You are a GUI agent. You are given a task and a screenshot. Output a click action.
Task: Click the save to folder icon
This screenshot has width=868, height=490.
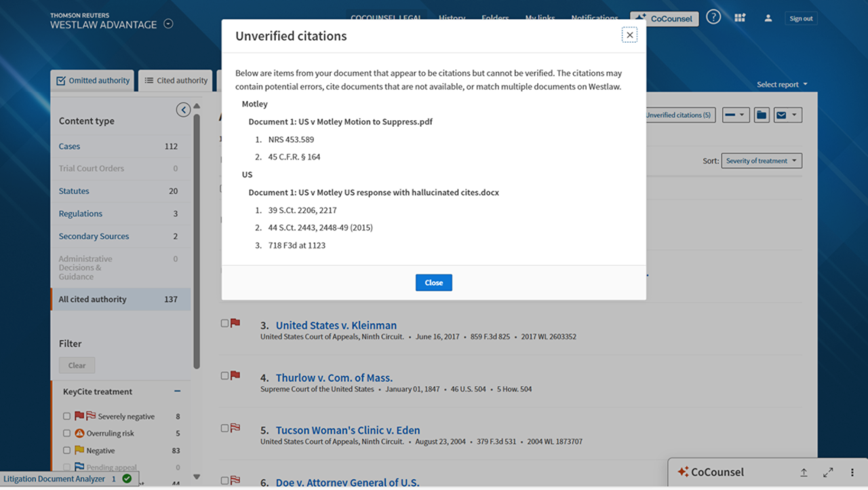(762, 115)
